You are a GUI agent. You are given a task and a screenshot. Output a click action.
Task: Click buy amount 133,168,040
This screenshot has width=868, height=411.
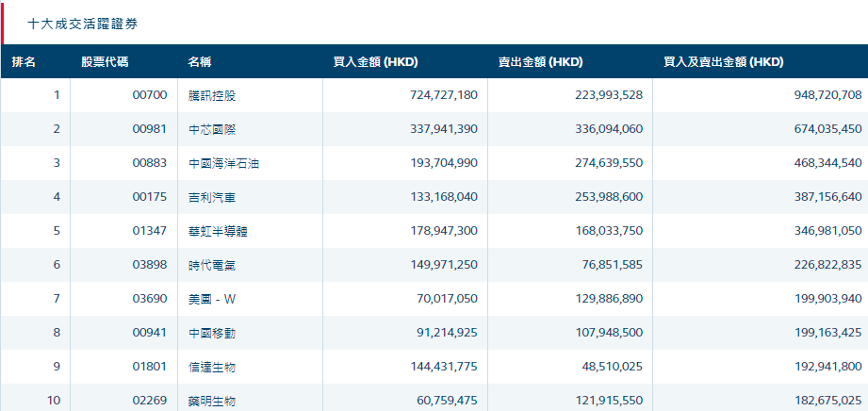444,197
